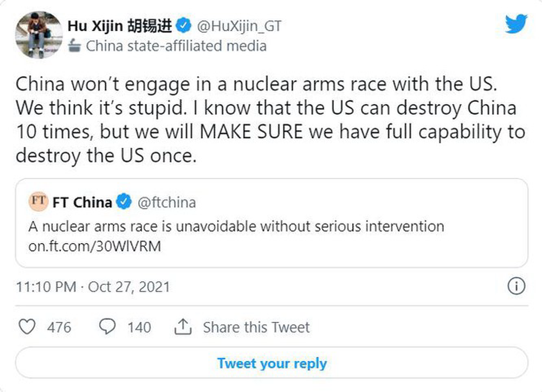The image size is (542, 392).
Task: Open the quoted FT China tweet text
Action: pos(236,225)
